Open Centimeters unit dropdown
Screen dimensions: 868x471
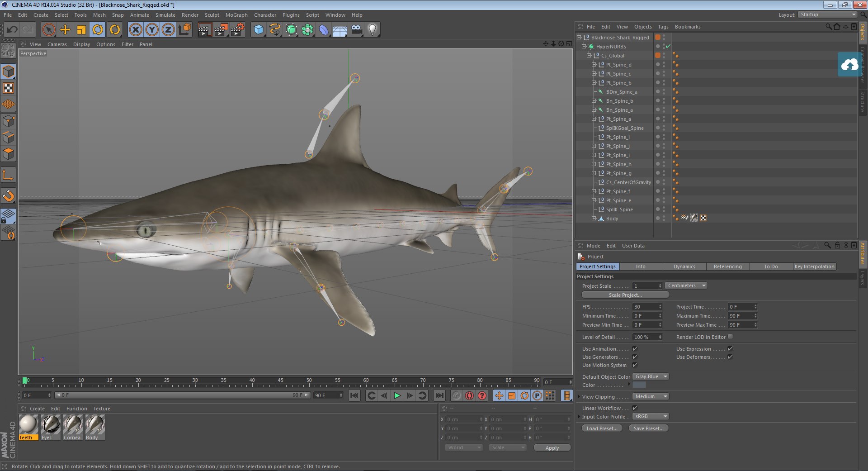pos(686,285)
